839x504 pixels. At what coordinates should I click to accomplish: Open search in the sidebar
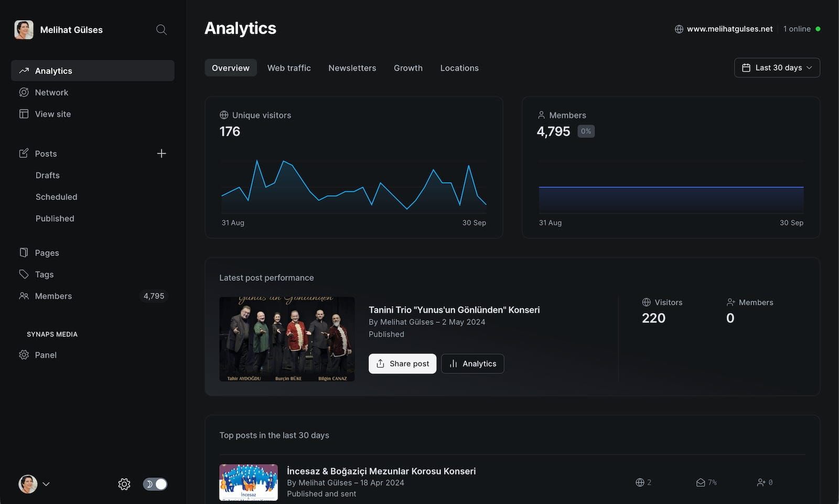point(161,29)
